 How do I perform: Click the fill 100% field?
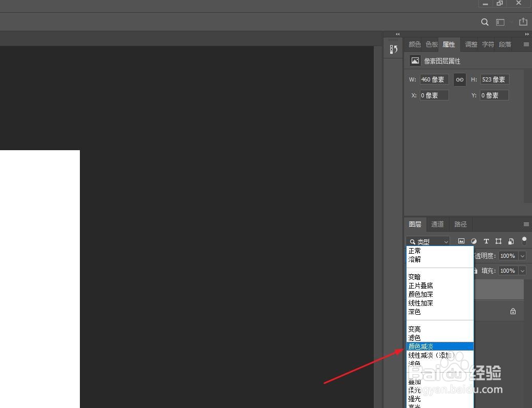pos(508,271)
